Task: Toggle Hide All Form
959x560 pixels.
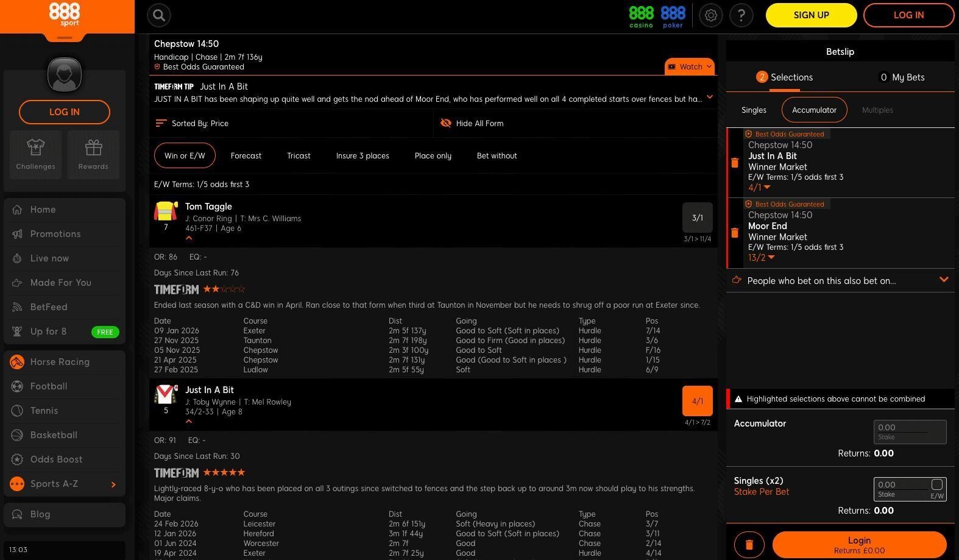Action: [x=472, y=124]
